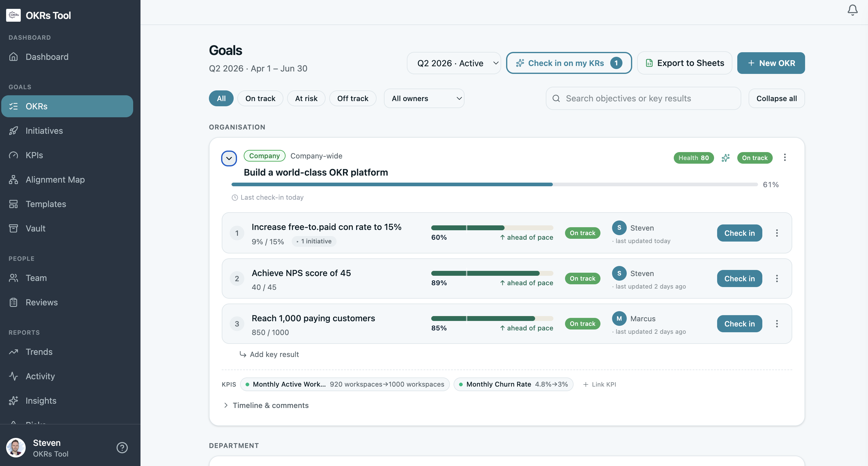Open Alignment Map from the sidebar
868x466 pixels.
coord(55,180)
